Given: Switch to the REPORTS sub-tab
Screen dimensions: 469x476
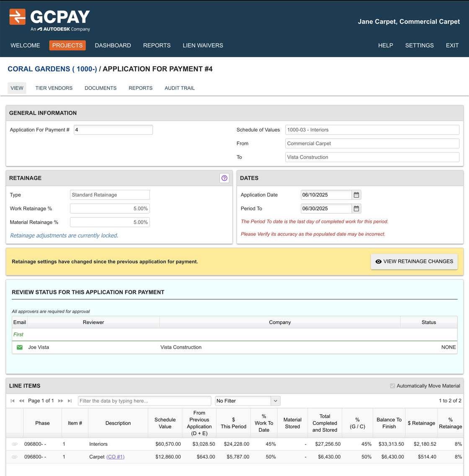Looking at the screenshot, I should click(x=140, y=88).
